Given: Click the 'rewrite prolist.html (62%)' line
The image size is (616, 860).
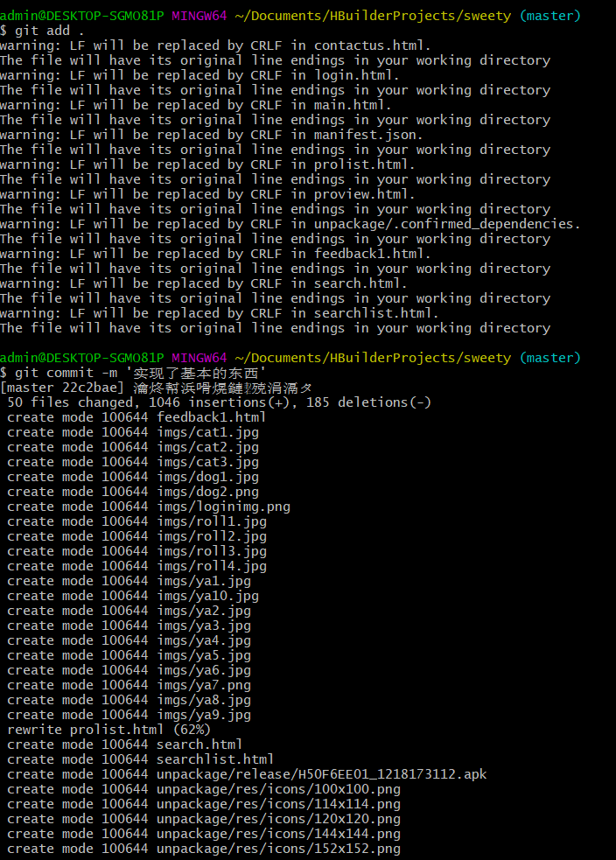Looking at the screenshot, I should click(x=109, y=730).
